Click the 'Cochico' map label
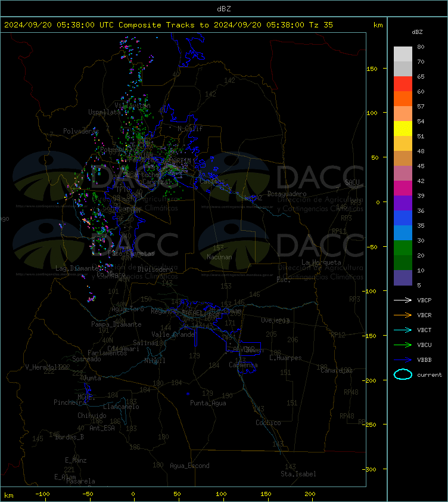This screenshot has height=502, width=448. coord(268,423)
